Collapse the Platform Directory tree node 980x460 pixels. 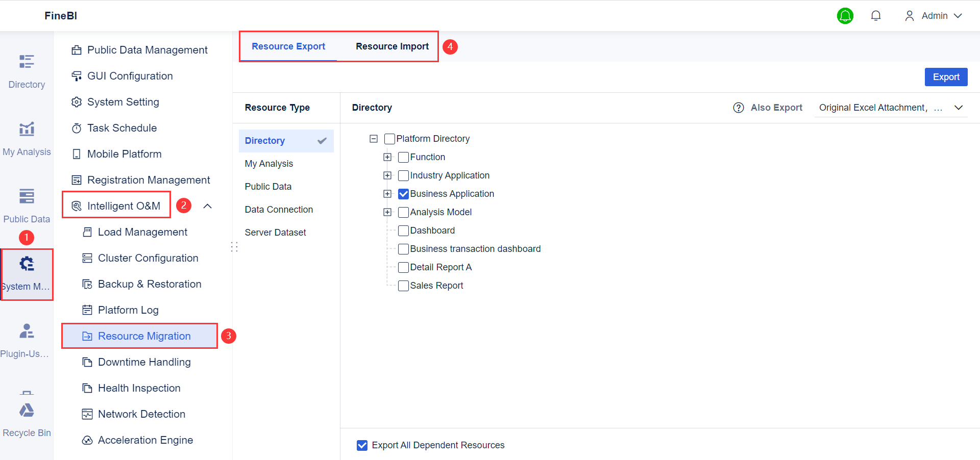tap(374, 139)
